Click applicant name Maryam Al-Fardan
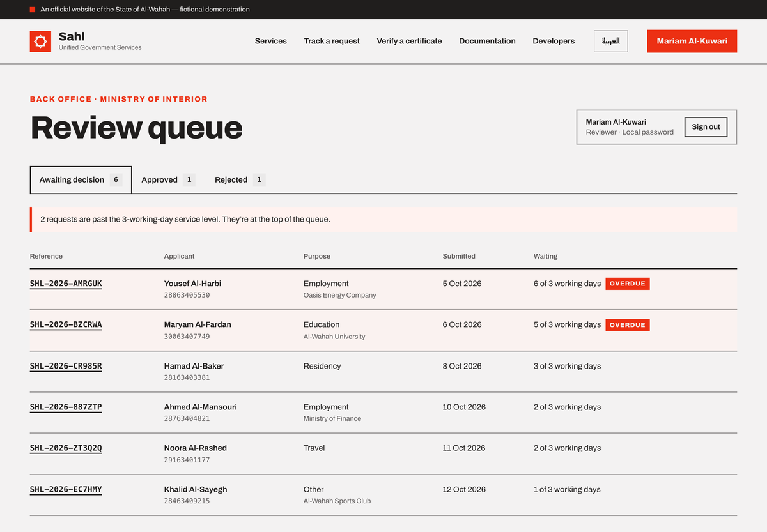This screenshot has height=532, width=767. 198,324
